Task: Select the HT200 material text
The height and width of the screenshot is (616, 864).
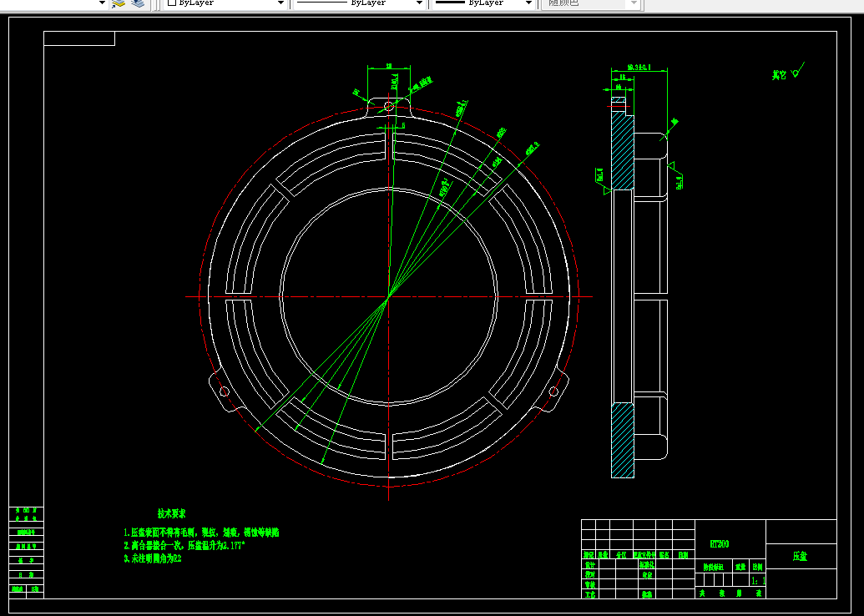Action: [720, 544]
